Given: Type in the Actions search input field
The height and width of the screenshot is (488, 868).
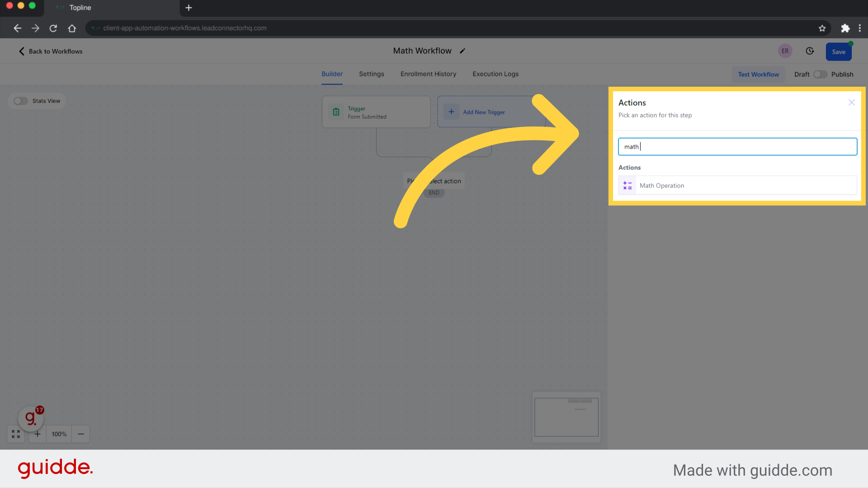Looking at the screenshot, I should 737,146.
